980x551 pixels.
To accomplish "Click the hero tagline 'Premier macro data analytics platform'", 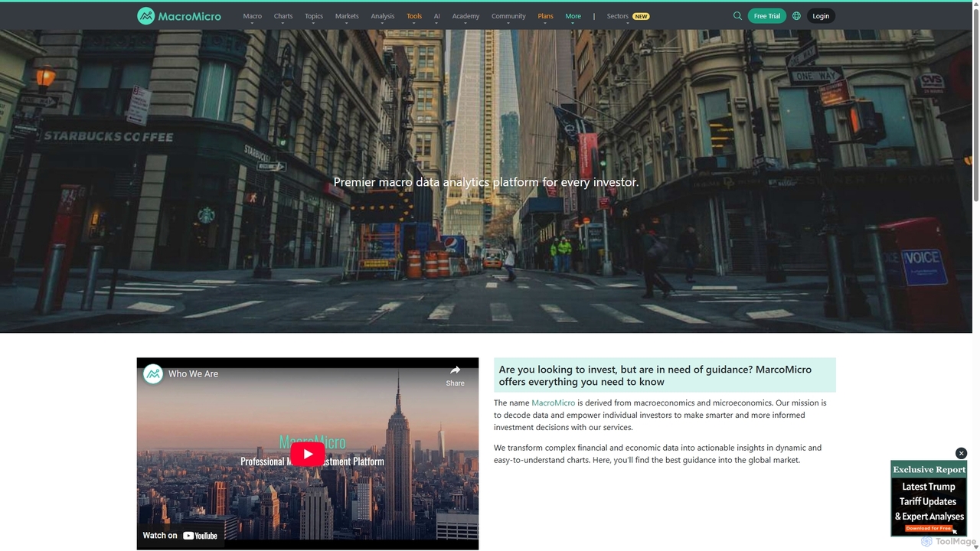I will pos(486,182).
